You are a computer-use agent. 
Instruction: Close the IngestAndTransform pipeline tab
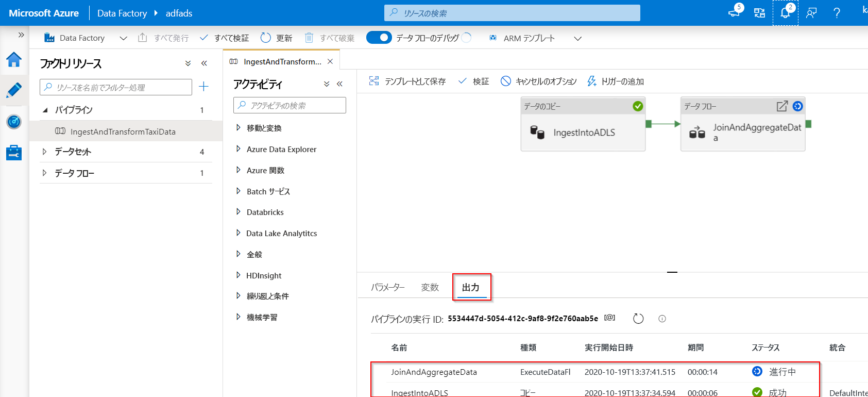[x=330, y=61]
